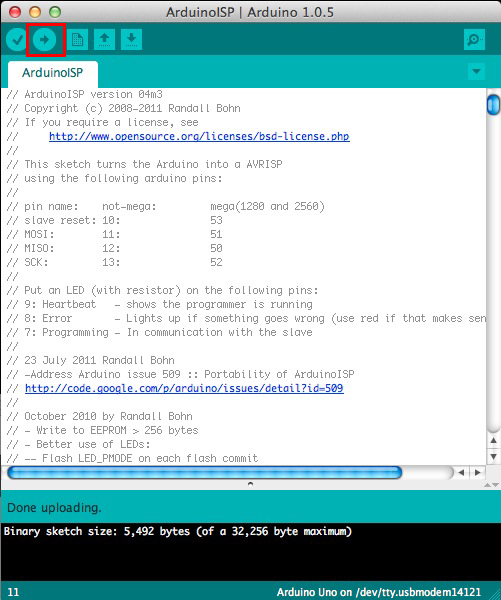This screenshot has width=501, height=600.
Task: Click the horizontal scrollbar right arrow
Action: point(477,473)
